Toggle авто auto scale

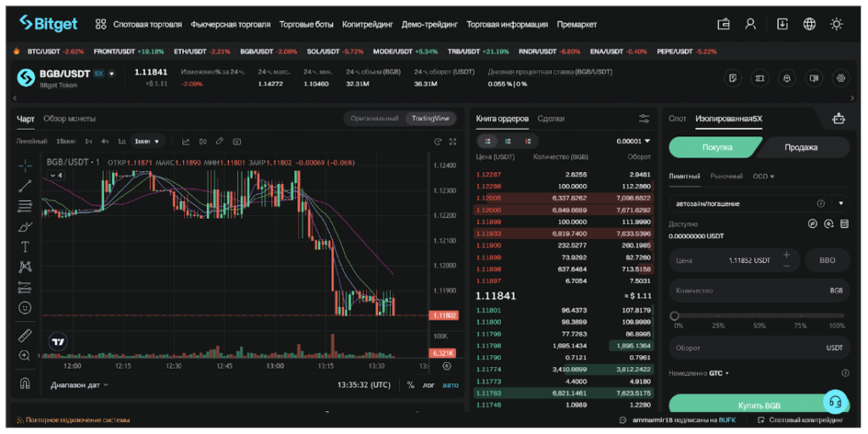(x=451, y=385)
